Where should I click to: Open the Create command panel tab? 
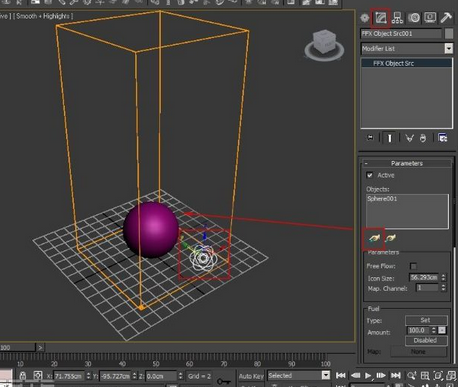(x=365, y=18)
